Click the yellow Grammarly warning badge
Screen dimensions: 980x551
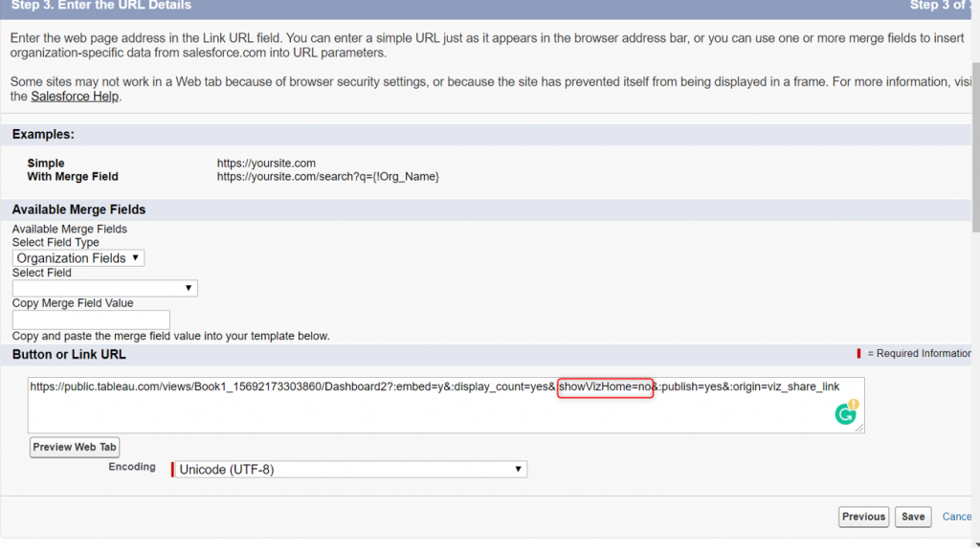coord(854,405)
